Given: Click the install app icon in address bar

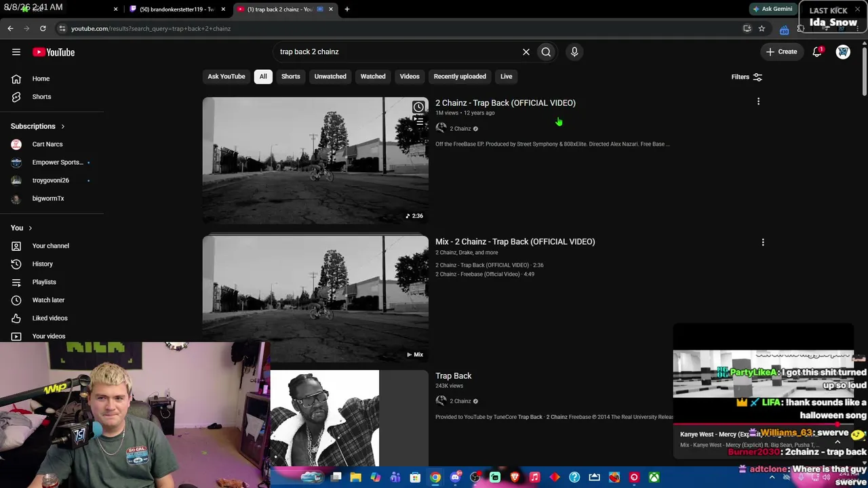Looking at the screenshot, I should coord(747,28).
